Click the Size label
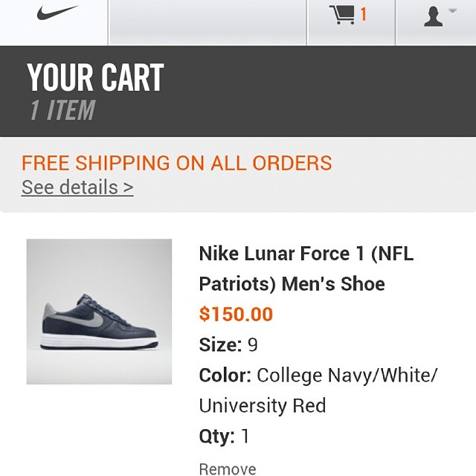Screen dimensions: 476x476 point(220,345)
